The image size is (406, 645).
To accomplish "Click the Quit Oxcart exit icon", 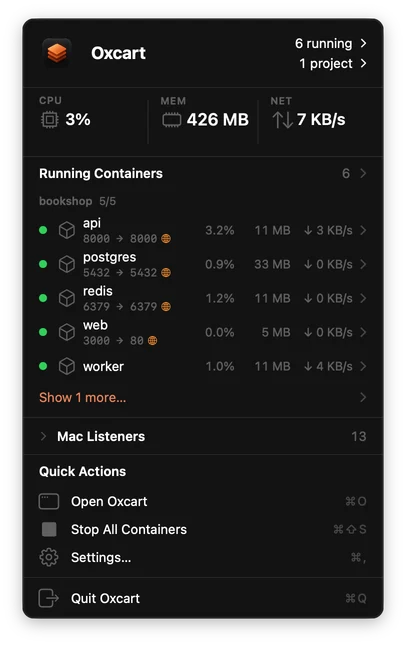I will click(x=49, y=598).
